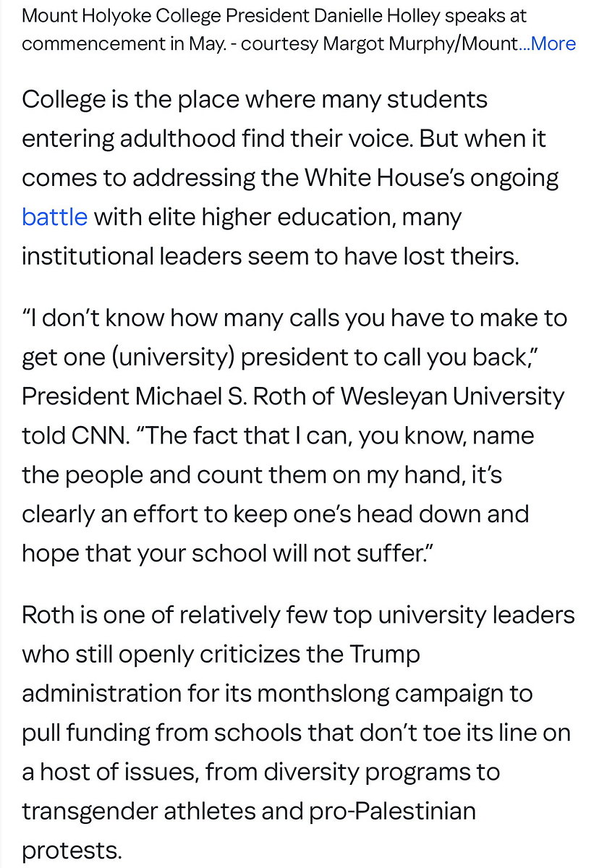Click the word "protests." ending the article

[x=72, y=850]
